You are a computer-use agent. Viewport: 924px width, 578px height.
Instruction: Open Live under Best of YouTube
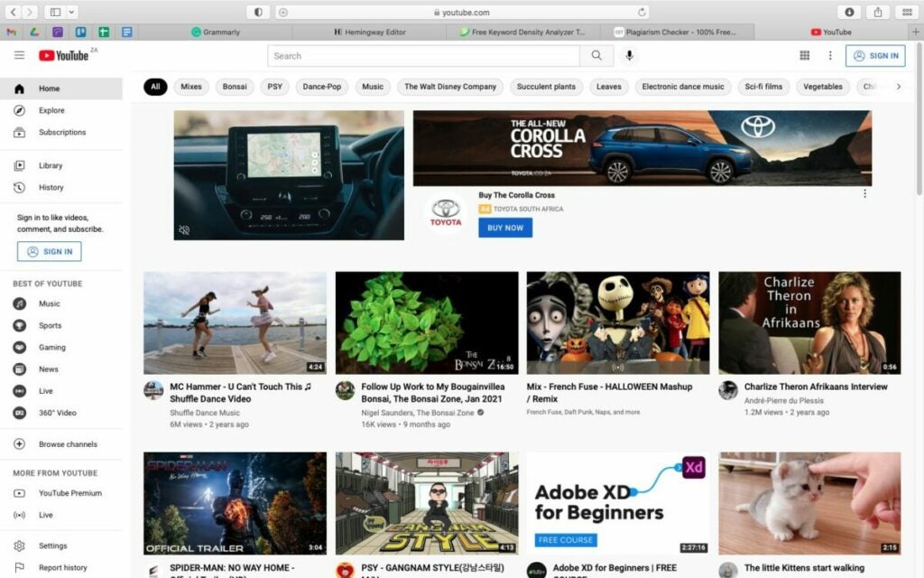pos(61,391)
